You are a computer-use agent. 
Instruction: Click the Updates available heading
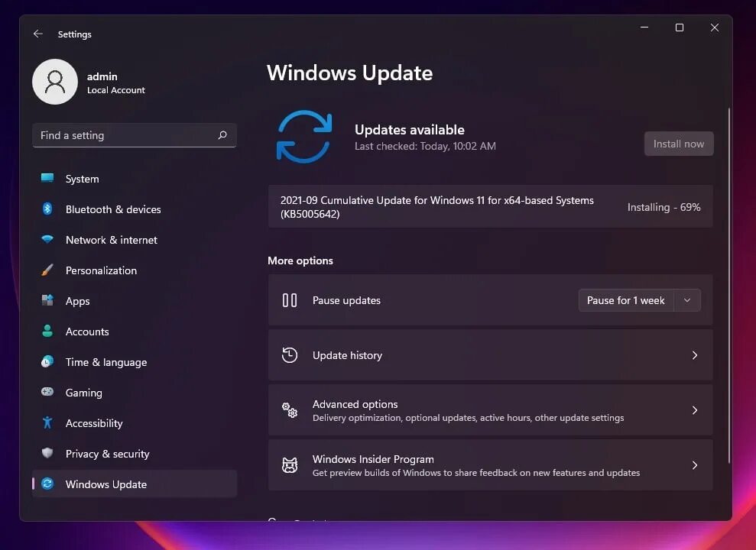[x=409, y=130]
